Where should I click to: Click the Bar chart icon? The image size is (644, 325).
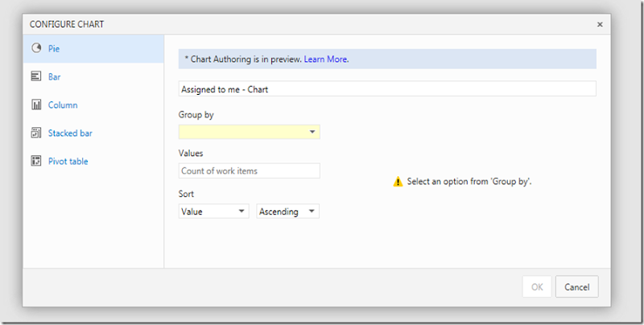pyautogui.click(x=36, y=76)
